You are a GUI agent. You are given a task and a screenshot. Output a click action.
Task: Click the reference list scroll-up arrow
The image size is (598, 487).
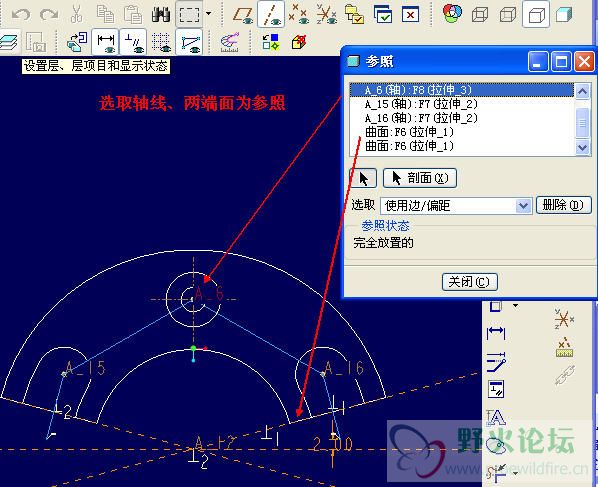[x=582, y=91]
